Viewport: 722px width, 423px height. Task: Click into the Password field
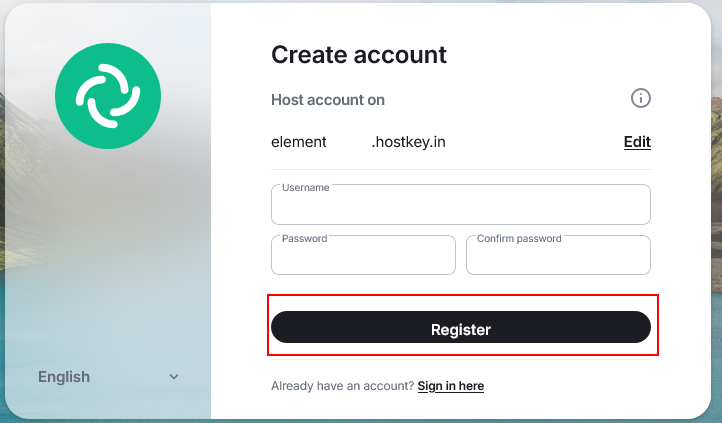[x=363, y=259]
